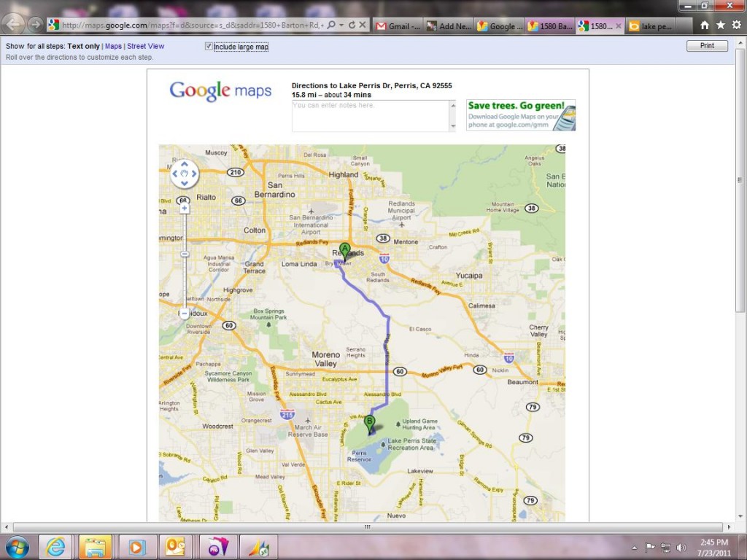This screenshot has height=560, width=747.
Task: Click the Maps link for all steps
Action: click(113, 46)
